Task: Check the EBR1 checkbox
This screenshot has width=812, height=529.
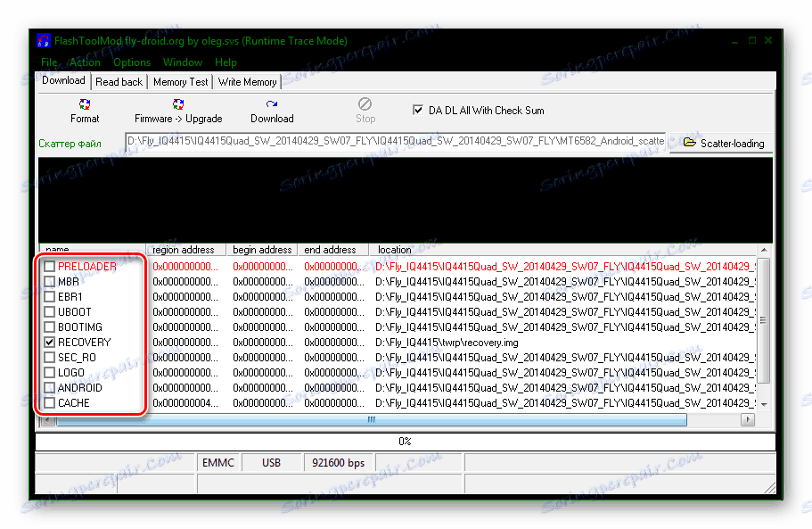Action: [49, 297]
